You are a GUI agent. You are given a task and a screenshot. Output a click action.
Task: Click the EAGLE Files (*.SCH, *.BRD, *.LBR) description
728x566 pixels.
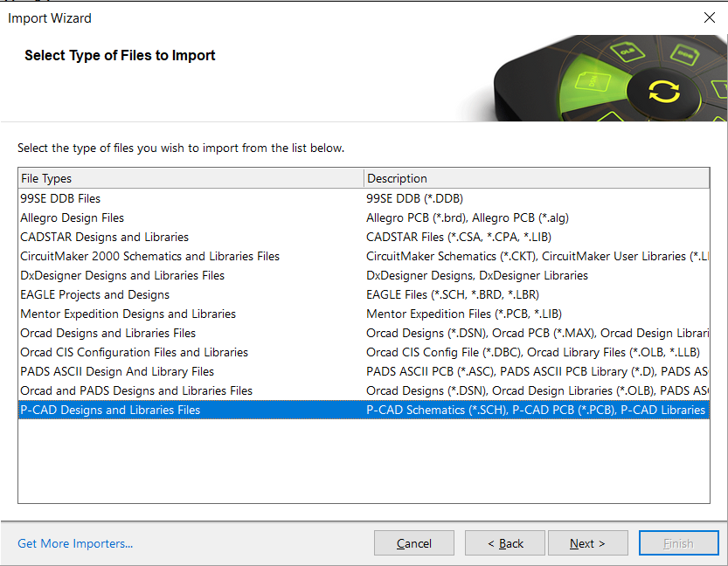[x=453, y=294]
